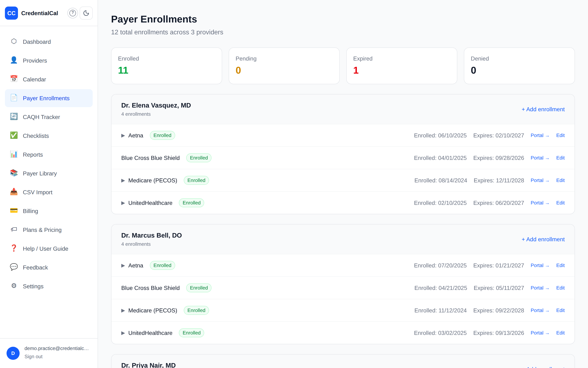Expand Dr. Bell UnitedHealthcare row
588x368 pixels.
123,333
